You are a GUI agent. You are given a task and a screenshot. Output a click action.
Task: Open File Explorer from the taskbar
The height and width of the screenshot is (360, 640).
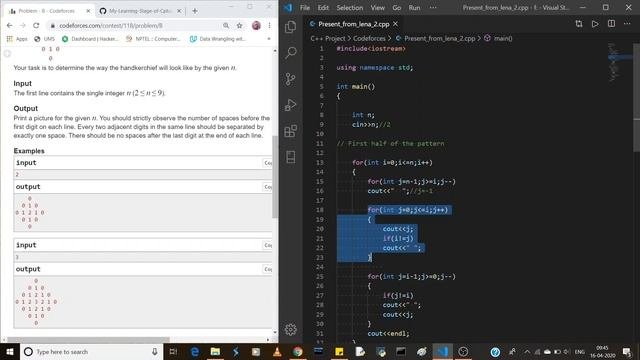pyautogui.click(x=215, y=351)
